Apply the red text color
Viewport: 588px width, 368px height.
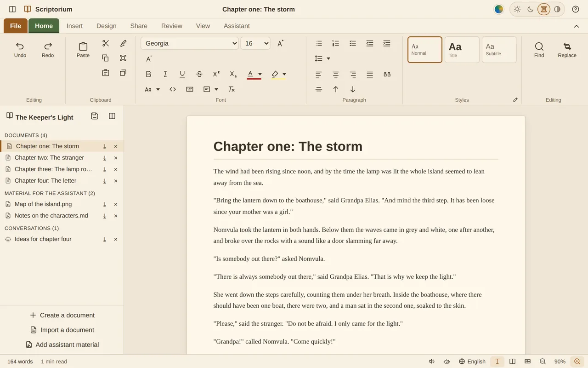pos(250,74)
